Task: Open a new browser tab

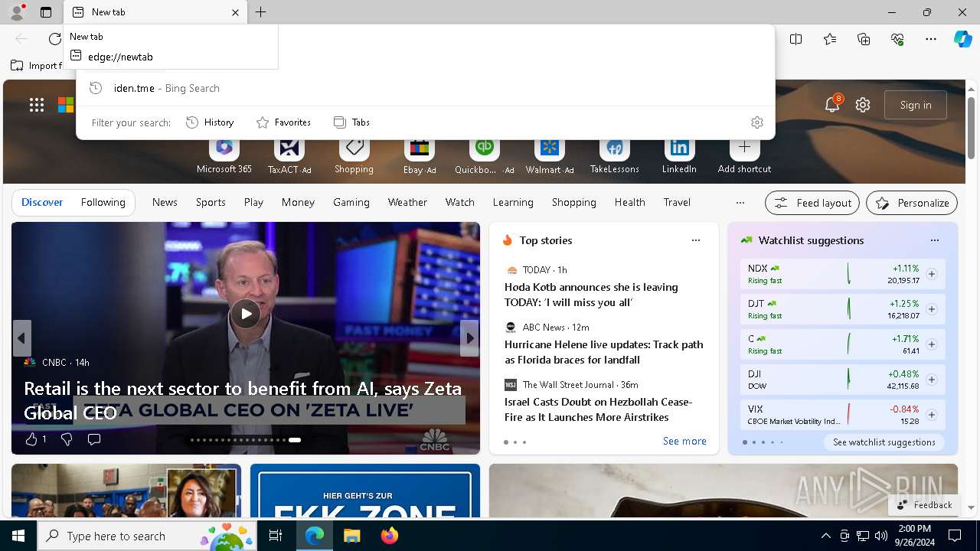Action: 260,12
